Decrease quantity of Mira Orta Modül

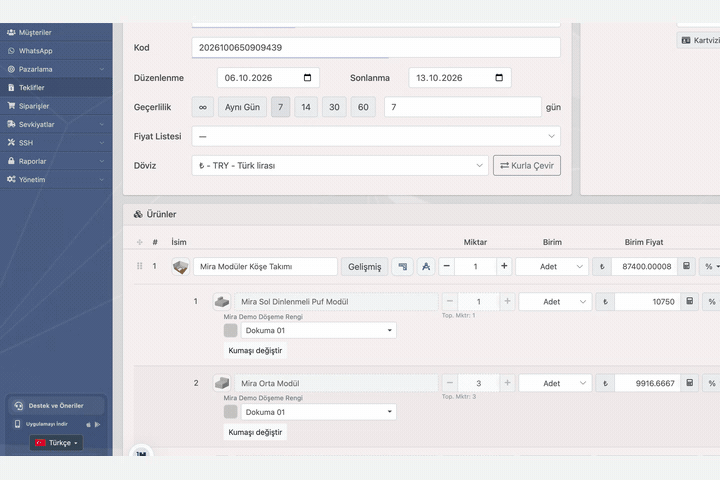(450, 383)
